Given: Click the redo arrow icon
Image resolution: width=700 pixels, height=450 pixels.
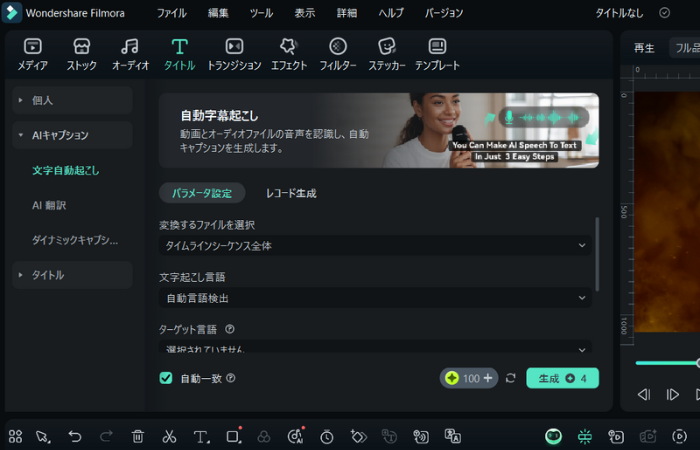Looking at the screenshot, I should click(x=106, y=436).
